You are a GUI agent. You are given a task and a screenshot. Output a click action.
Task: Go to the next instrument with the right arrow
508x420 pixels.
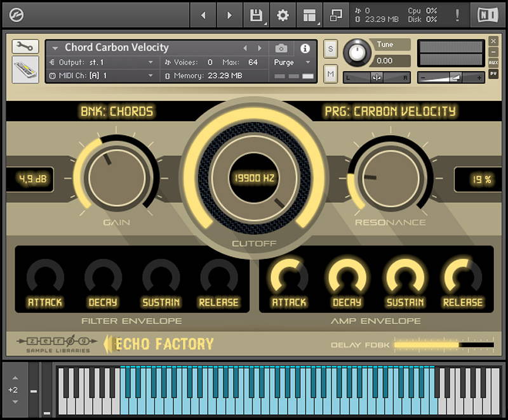click(x=229, y=15)
